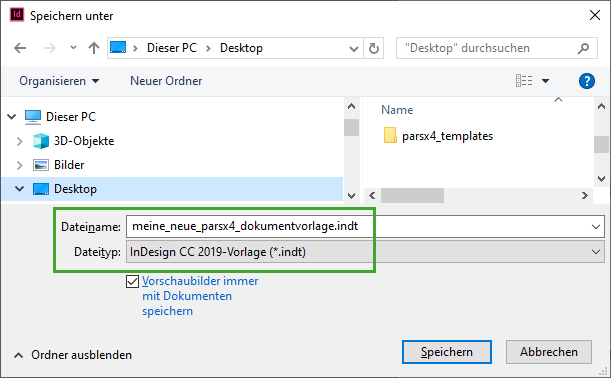Image resolution: width=611 pixels, height=378 pixels.
Task: Select Desktop in navigation tree
Action: point(75,189)
